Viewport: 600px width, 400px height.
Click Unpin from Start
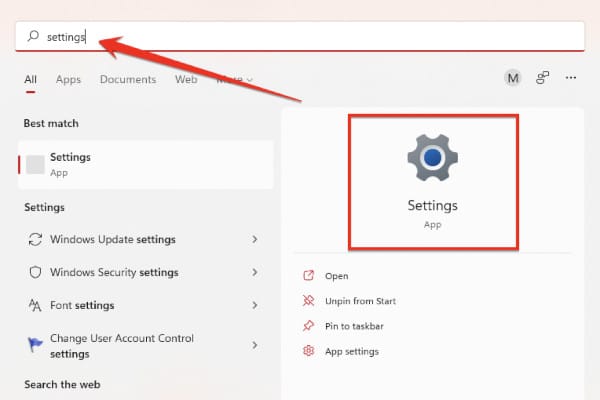click(360, 301)
